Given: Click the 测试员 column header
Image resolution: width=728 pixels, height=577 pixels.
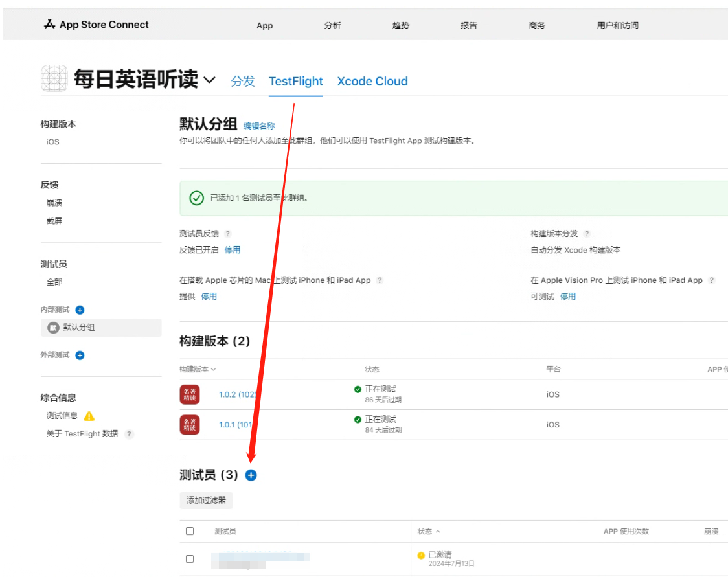Looking at the screenshot, I should click(x=225, y=531).
